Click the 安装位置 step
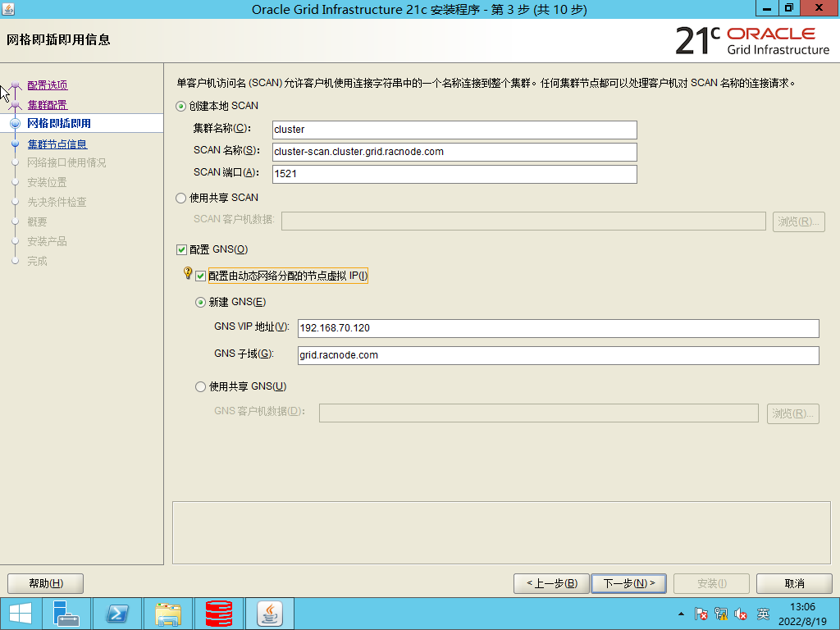The image size is (840, 630). click(x=47, y=182)
